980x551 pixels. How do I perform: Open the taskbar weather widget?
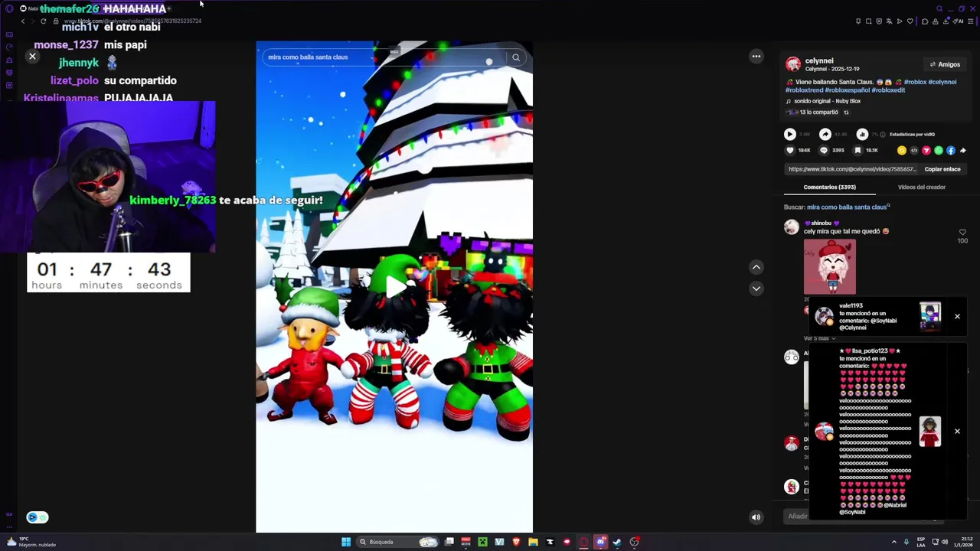point(31,542)
